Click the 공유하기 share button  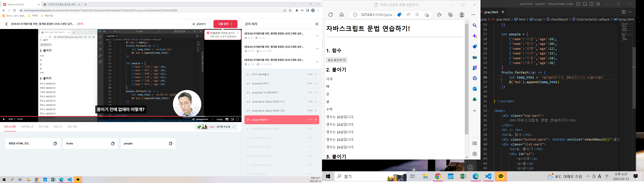(199, 24)
